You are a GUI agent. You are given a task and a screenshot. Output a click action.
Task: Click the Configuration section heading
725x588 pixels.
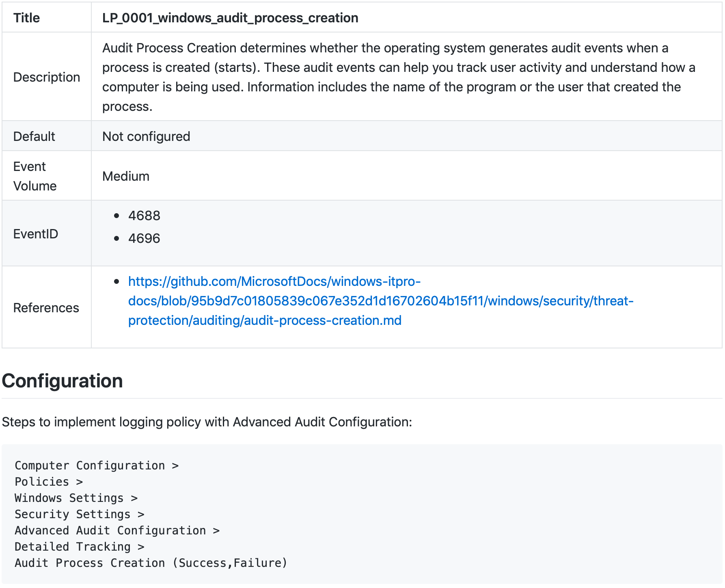(x=63, y=381)
